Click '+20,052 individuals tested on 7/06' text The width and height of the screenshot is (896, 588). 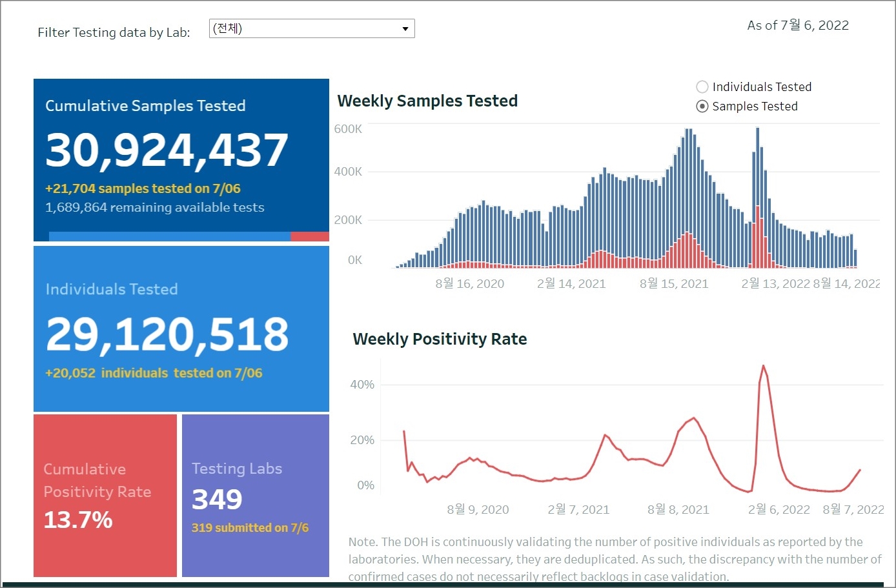click(154, 373)
